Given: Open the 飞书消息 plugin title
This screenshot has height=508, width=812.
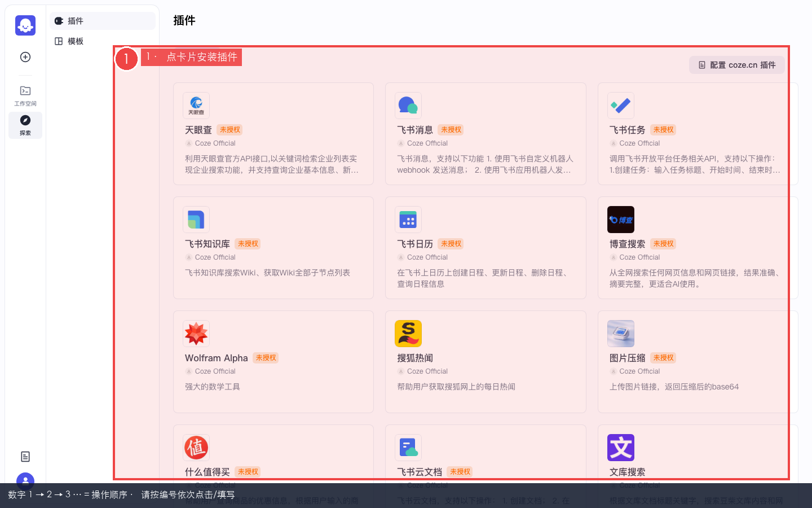Looking at the screenshot, I should click(x=415, y=130).
